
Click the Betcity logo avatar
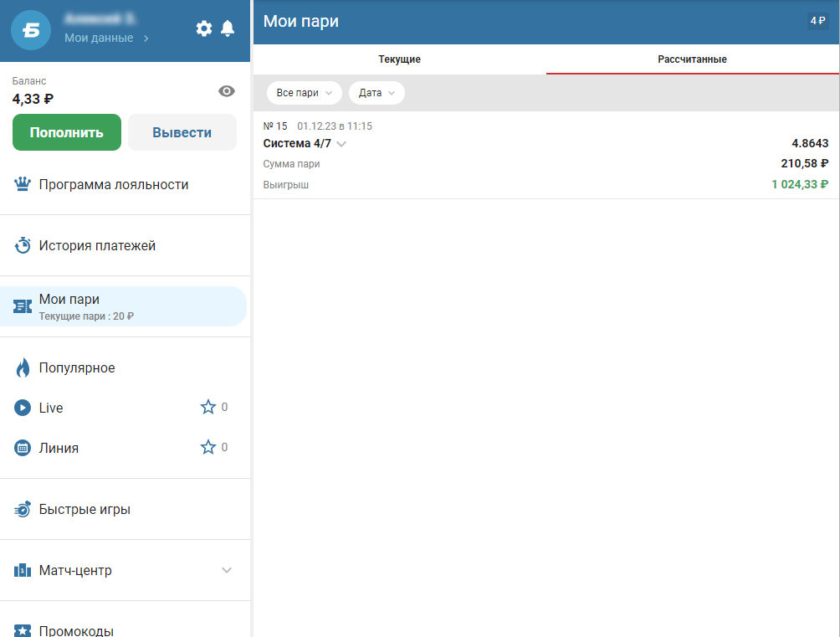[31, 30]
